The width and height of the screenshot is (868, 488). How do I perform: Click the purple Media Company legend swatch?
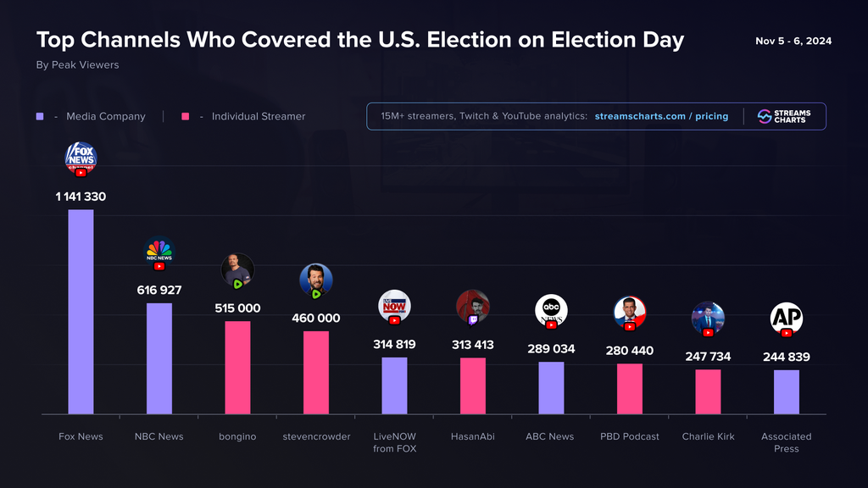pos(40,116)
